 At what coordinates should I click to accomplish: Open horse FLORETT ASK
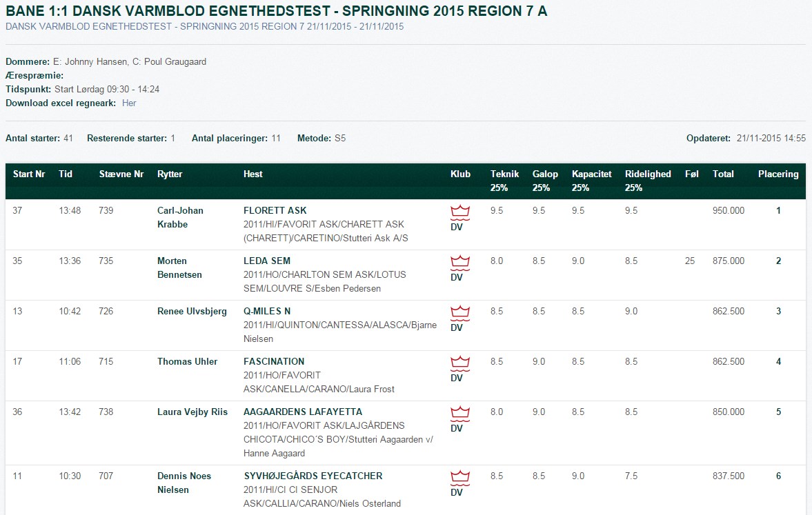pyautogui.click(x=275, y=210)
